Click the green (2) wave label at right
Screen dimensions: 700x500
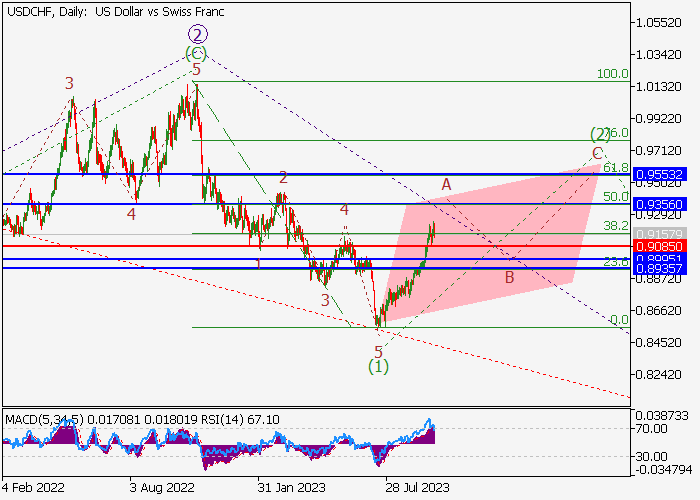coord(600,134)
